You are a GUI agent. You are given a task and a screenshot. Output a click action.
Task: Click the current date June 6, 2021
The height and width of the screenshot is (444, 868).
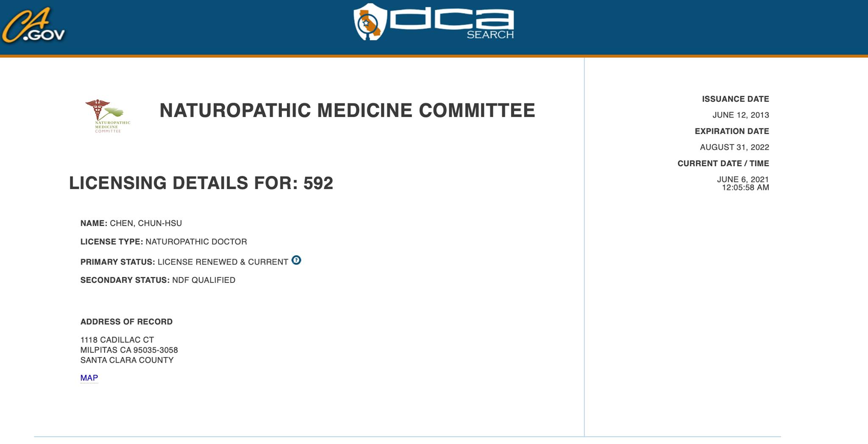(x=743, y=179)
